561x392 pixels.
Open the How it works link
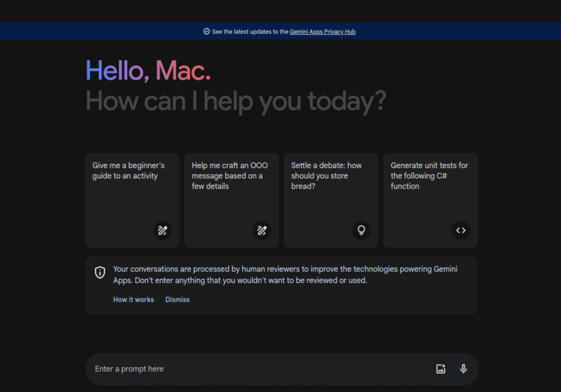133,299
